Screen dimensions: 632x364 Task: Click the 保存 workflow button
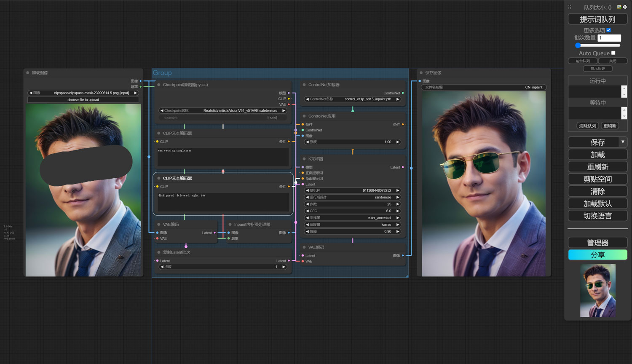(593, 142)
